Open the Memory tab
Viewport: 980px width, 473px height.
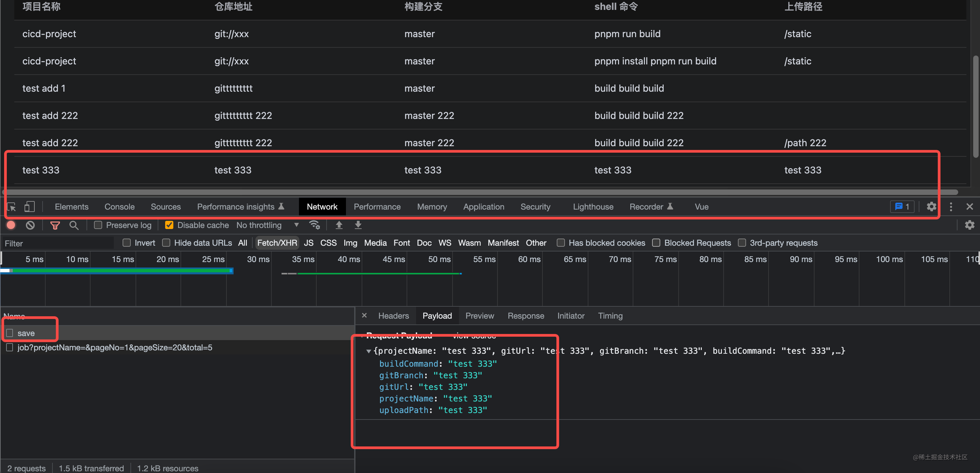coord(432,207)
